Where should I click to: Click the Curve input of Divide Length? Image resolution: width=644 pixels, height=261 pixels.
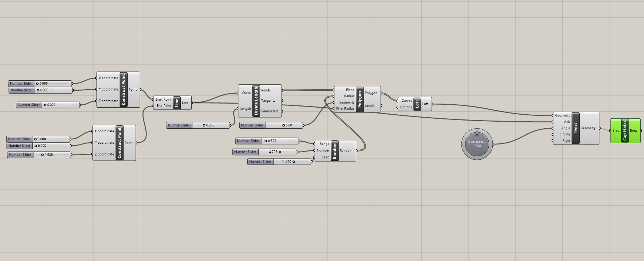[x=246, y=93]
